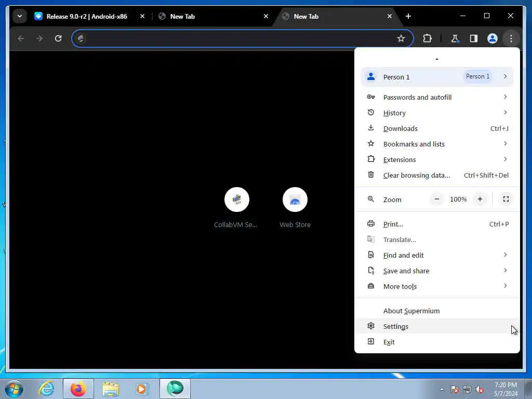This screenshot has height=399, width=532.
Task: Launch Windows Media Player from taskbar
Action: (141, 389)
